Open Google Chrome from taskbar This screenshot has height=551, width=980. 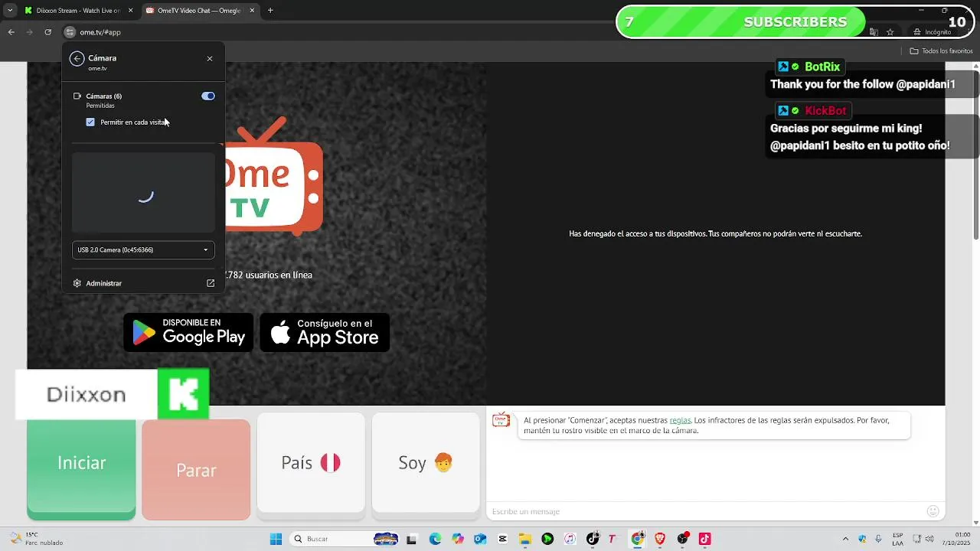tap(637, 540)
